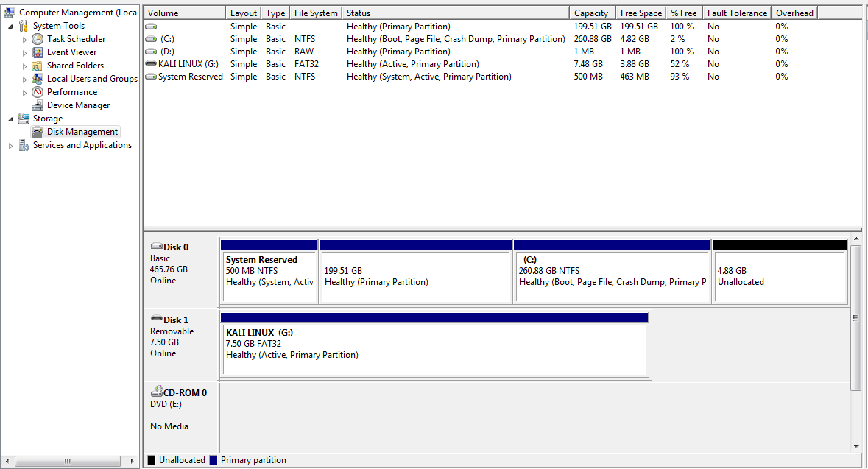Click the disk pane scroll up arrow

pos(855,239)
